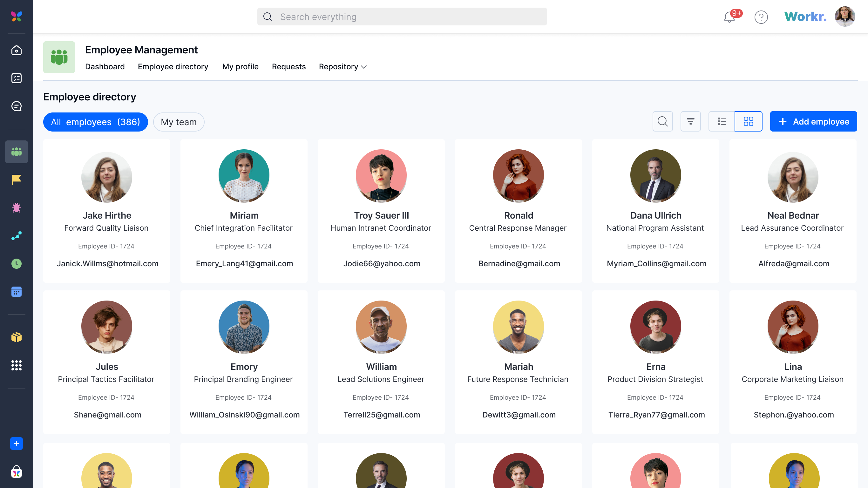Viewport: 868px width, 488px height.
Task: Click William's employee name
Action: [381, 367]
